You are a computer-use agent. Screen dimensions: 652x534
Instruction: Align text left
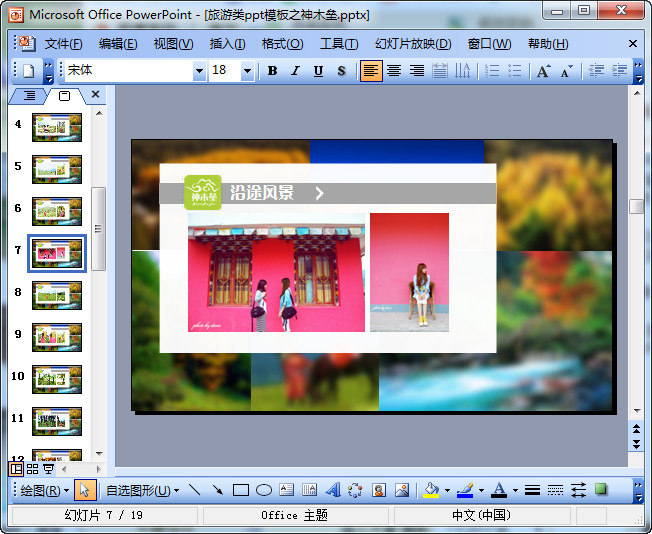(x=371, y=71)
